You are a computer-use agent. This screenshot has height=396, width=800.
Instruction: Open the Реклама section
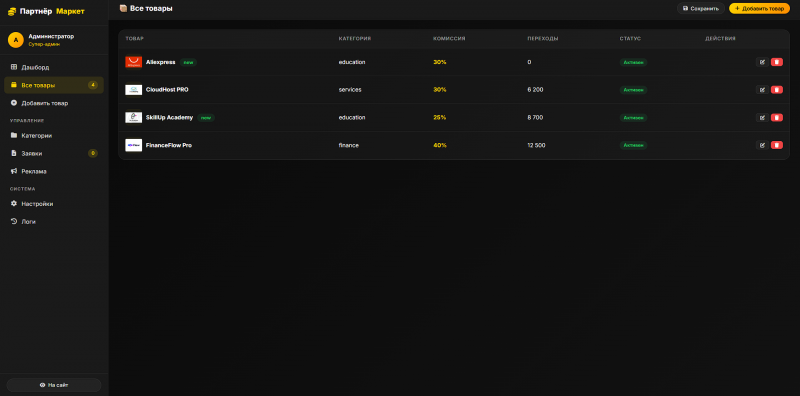[54, 171]
